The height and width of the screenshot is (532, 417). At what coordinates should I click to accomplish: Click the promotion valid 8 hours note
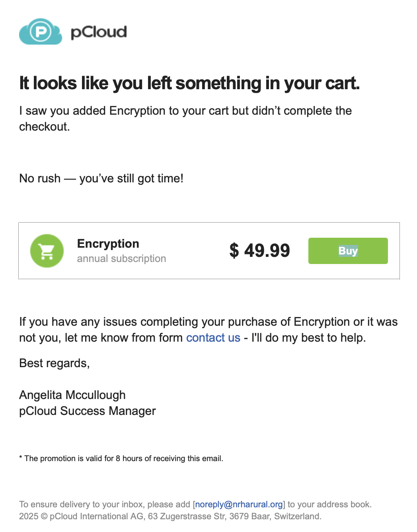(121, 458)
